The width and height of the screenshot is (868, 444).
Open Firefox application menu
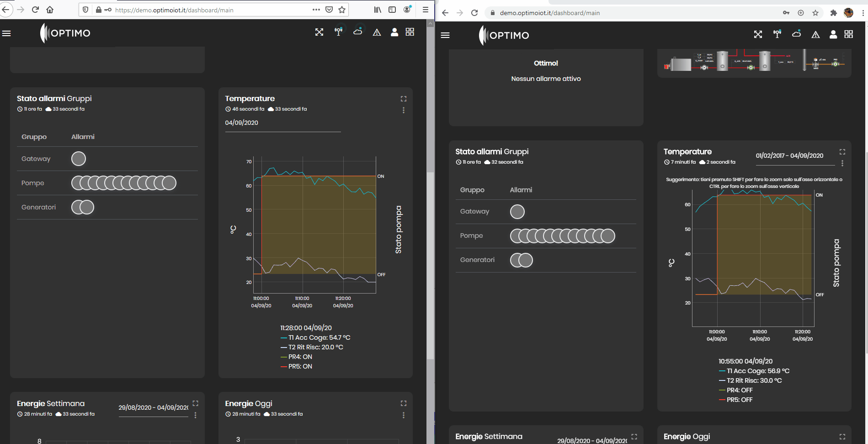(425, 10)
